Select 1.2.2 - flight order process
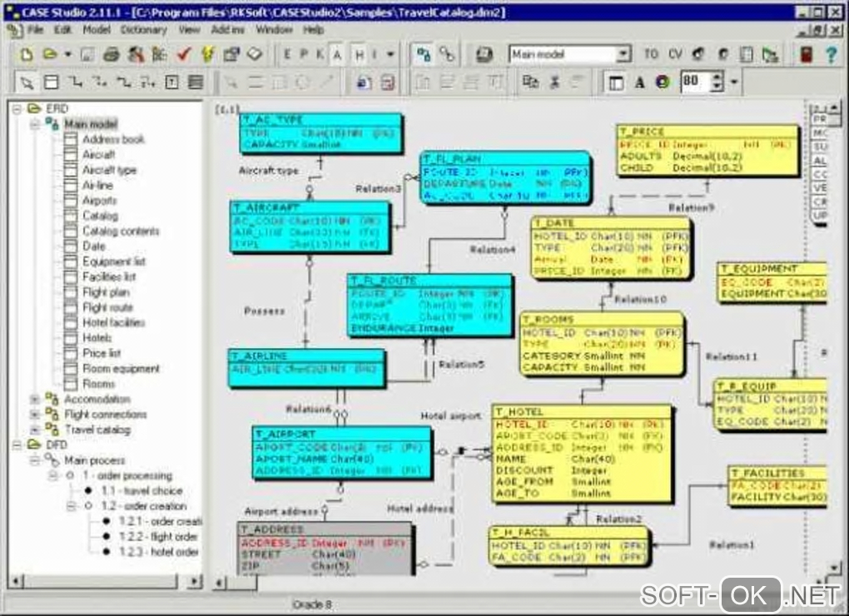The height and width of the screenshot is (616, 849). click(x=158, y=537)
